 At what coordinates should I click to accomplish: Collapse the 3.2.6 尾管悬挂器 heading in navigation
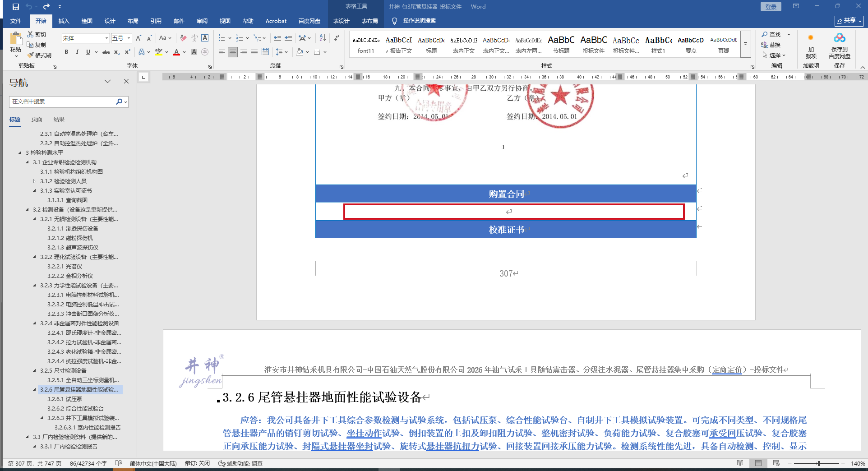point(34,389)
